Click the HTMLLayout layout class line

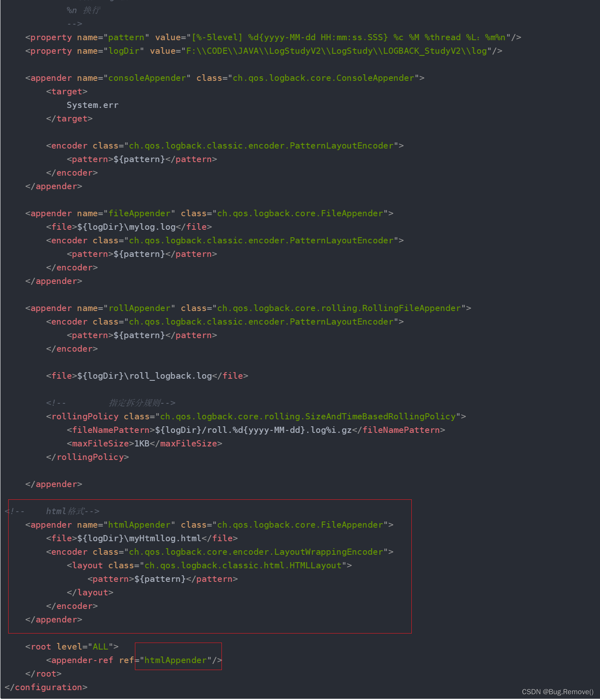pyautogui.click(x=209, y=565)
